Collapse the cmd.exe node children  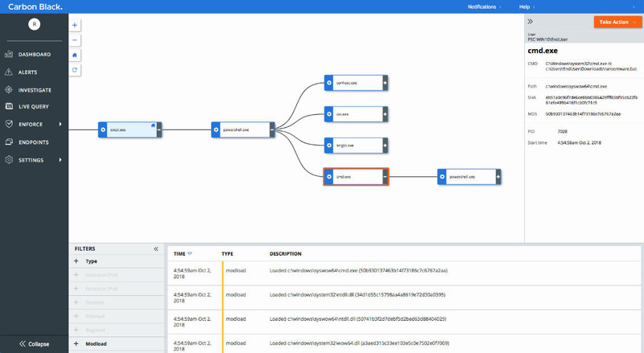pos(385,176)
